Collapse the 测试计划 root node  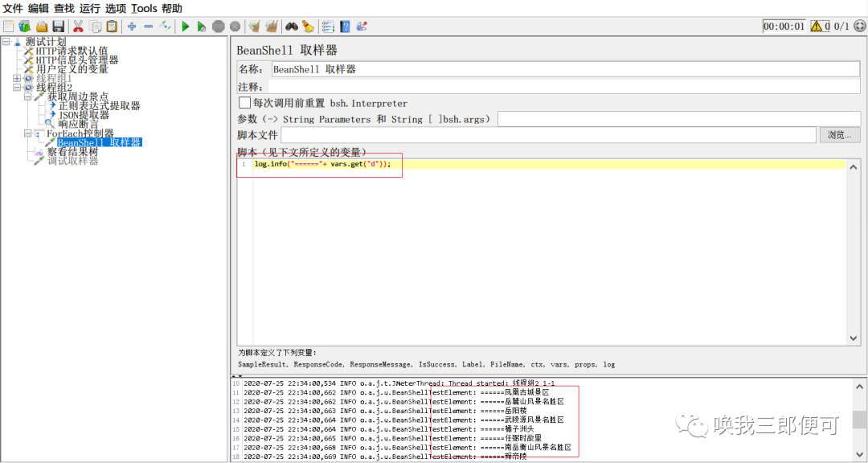coord(6,42)
